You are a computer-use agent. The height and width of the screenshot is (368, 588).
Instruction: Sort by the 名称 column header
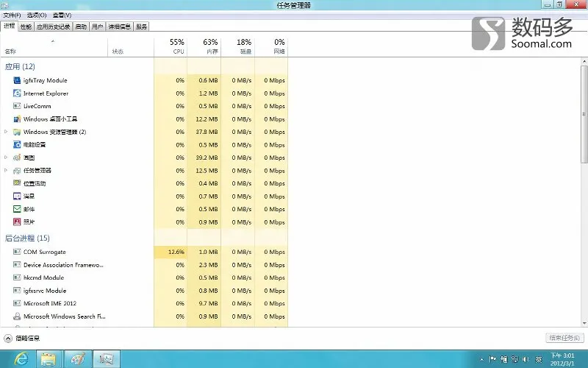click(x=54, y=47)
